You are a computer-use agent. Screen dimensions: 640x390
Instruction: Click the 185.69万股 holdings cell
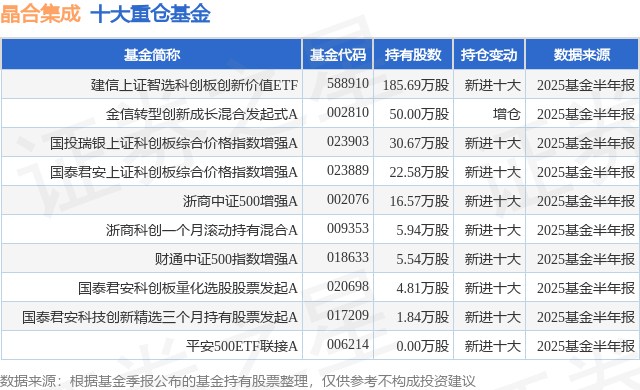[416, 85]
